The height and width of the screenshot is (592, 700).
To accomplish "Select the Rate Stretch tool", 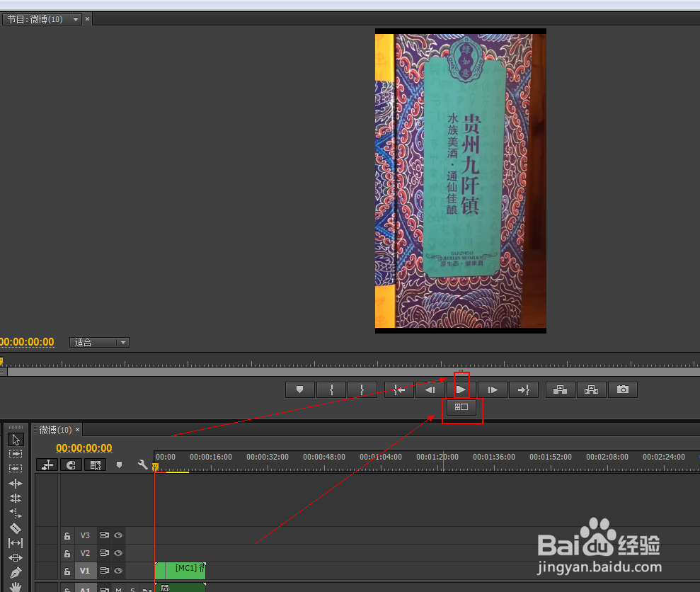I will [x=16, y=513].
